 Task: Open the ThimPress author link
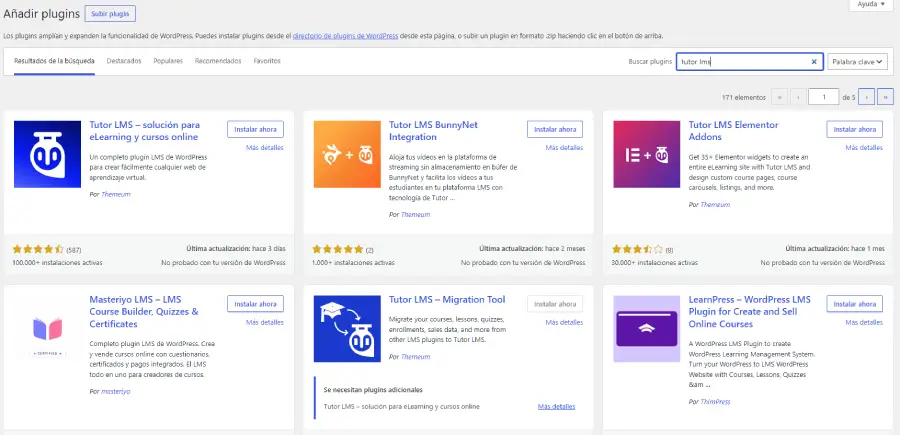click(715, 402)
